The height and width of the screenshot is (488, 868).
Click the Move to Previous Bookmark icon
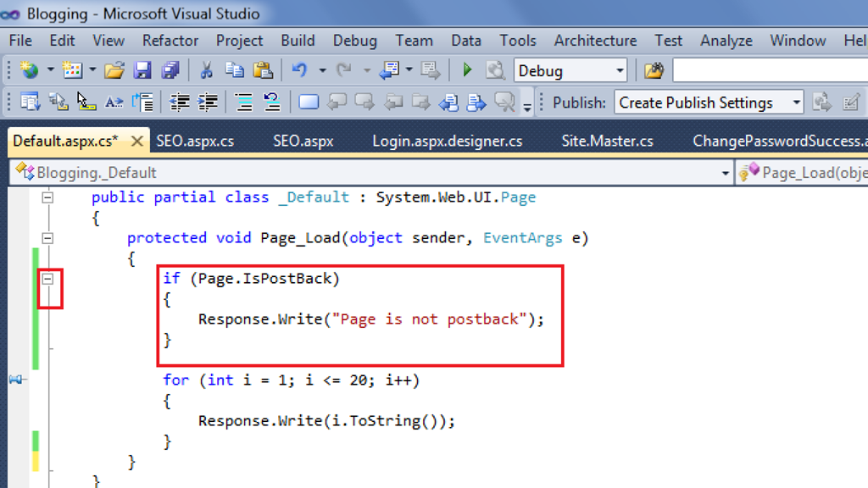tap(337, 103)
